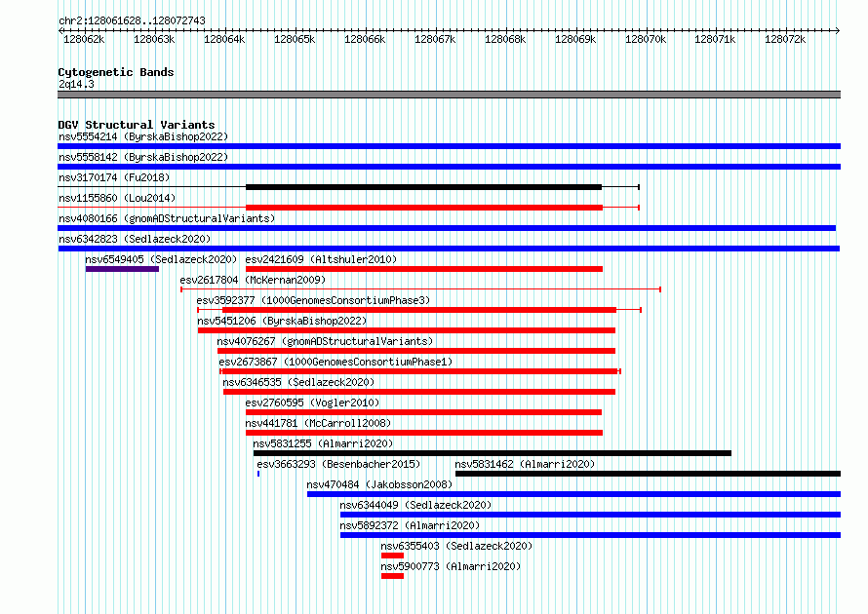Open variant nsv5892372 (Almarri2020) label

coord(410,525)
